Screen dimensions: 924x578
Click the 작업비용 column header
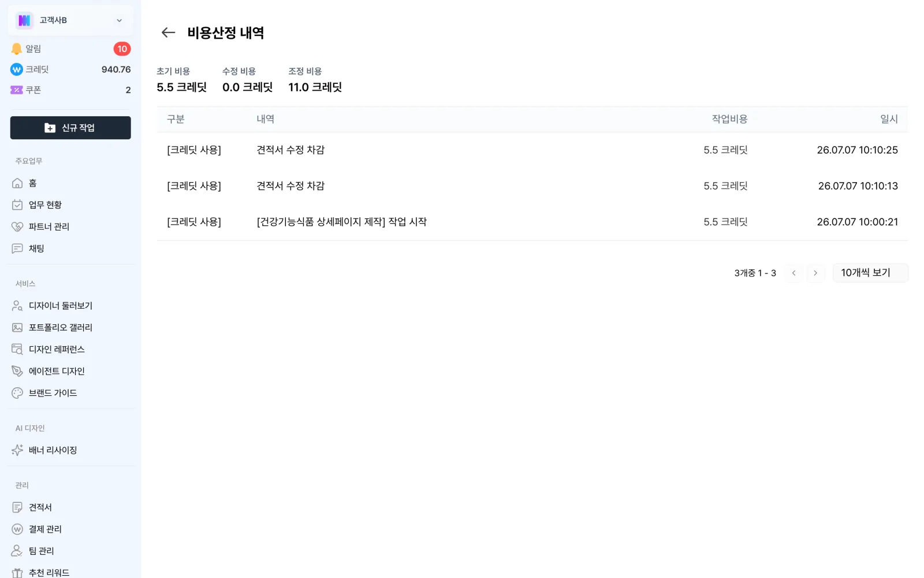tap(729, 119)
